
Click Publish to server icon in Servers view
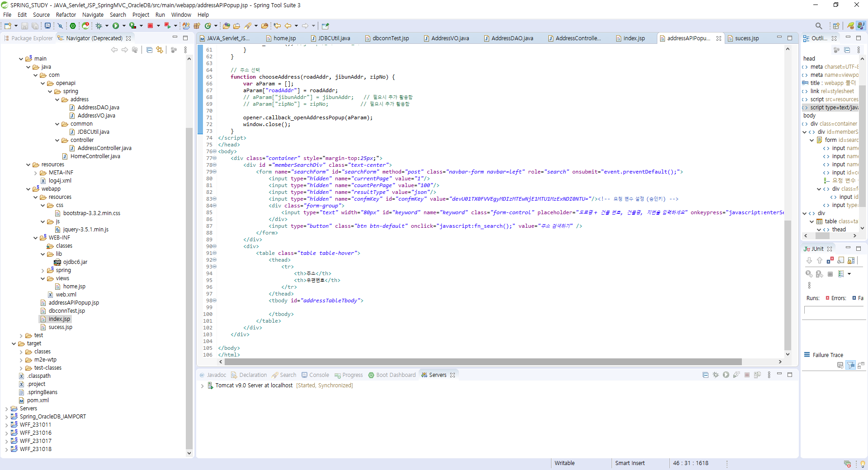click(x=757, y=375)
